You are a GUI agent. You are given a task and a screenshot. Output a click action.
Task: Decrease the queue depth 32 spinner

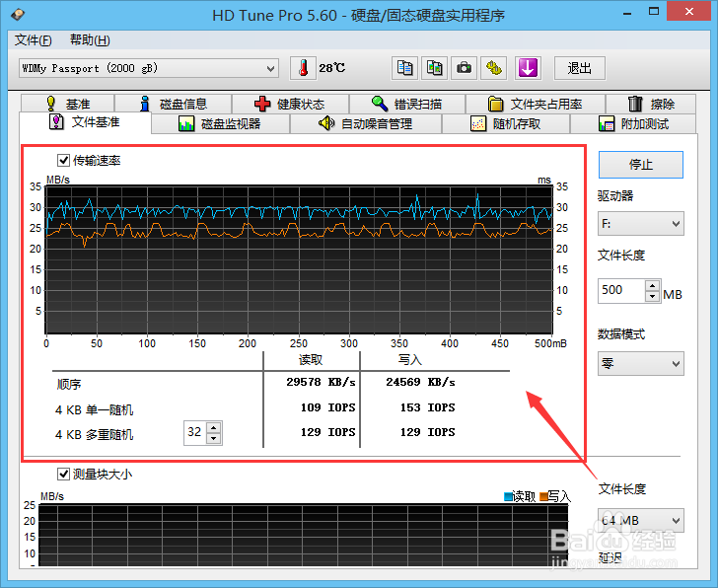[214, 438]
